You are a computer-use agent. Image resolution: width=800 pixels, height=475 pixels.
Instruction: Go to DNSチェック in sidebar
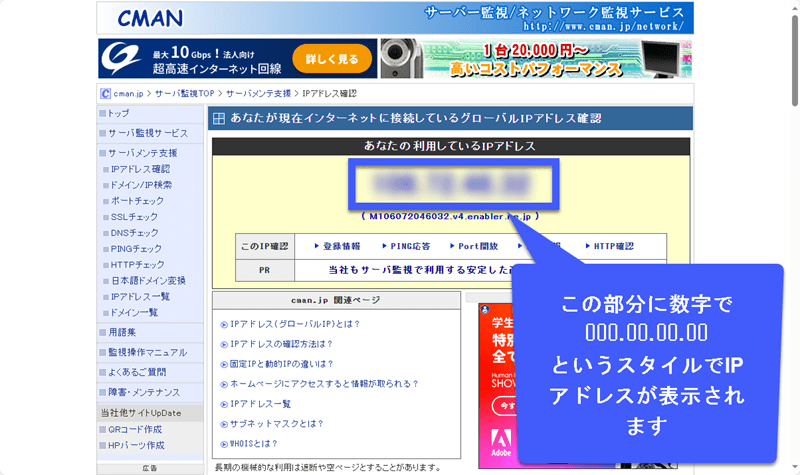(x=134, y=233)
